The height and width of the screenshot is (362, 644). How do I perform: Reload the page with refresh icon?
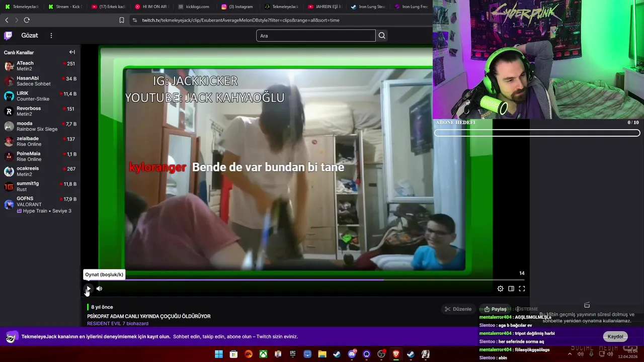pyautogui.click(x=27, y=20)
